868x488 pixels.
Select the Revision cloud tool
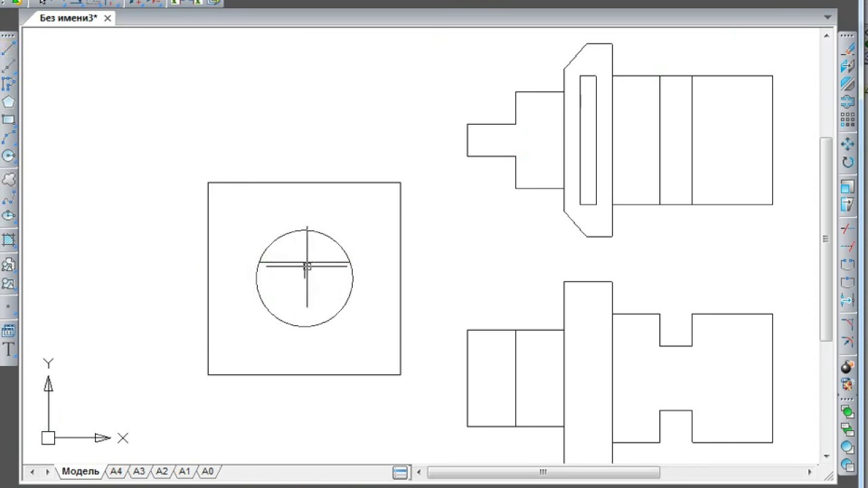click(8, 180)
